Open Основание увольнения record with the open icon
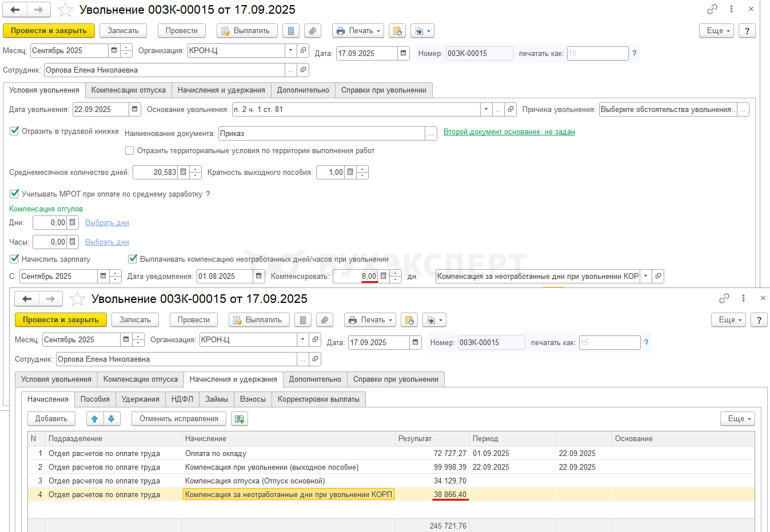 [511, 109]
